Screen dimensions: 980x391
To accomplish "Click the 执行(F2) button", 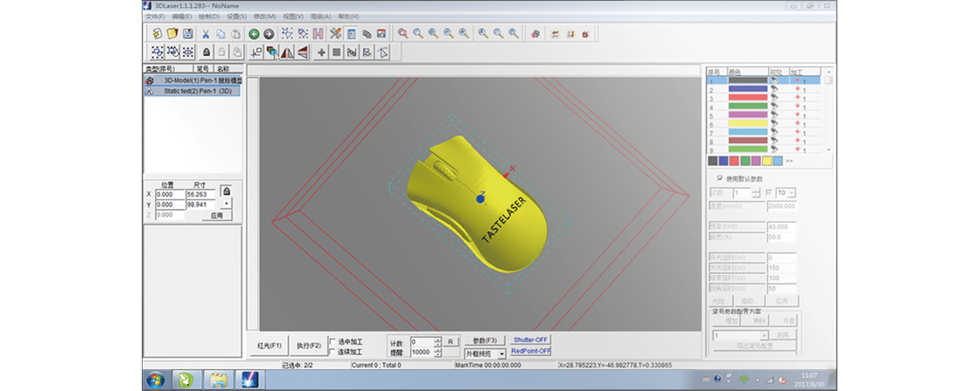I will coord(308,346).
